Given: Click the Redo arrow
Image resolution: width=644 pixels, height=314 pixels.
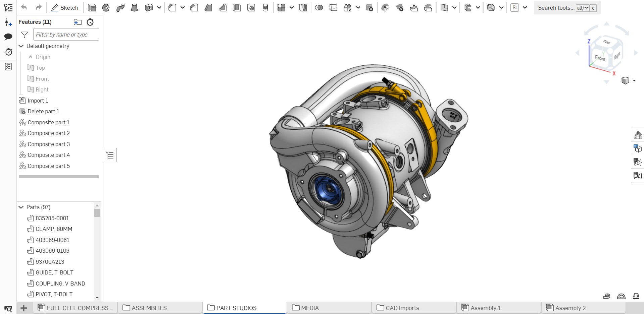Looking at the screenshot, I should tap(39, 7).
